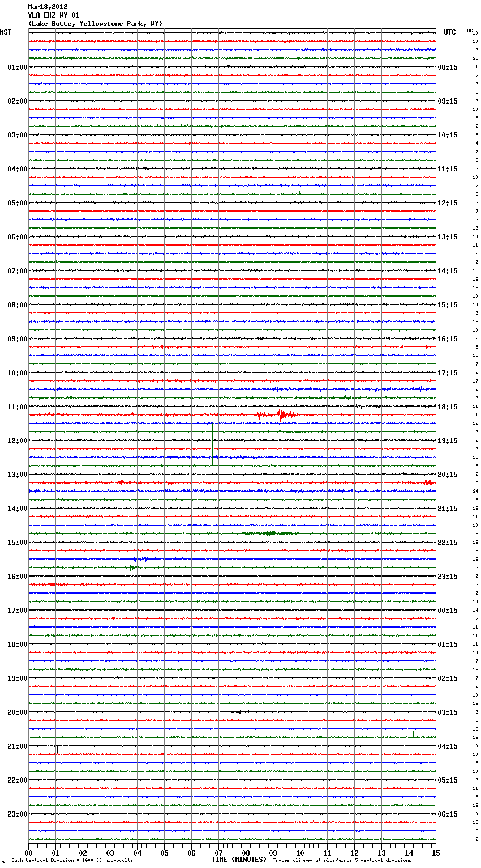Click the "00:15" UTC time label
Screen dimensions: 481x868
(x=448, y=611)
